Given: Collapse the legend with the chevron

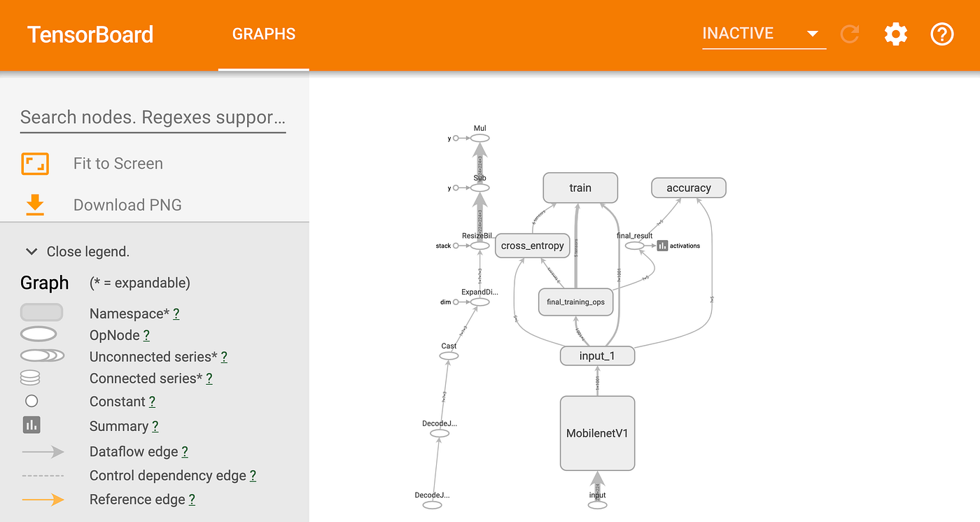Looking at the screenshot, I should pyautogui.click(x=31, y=251).
